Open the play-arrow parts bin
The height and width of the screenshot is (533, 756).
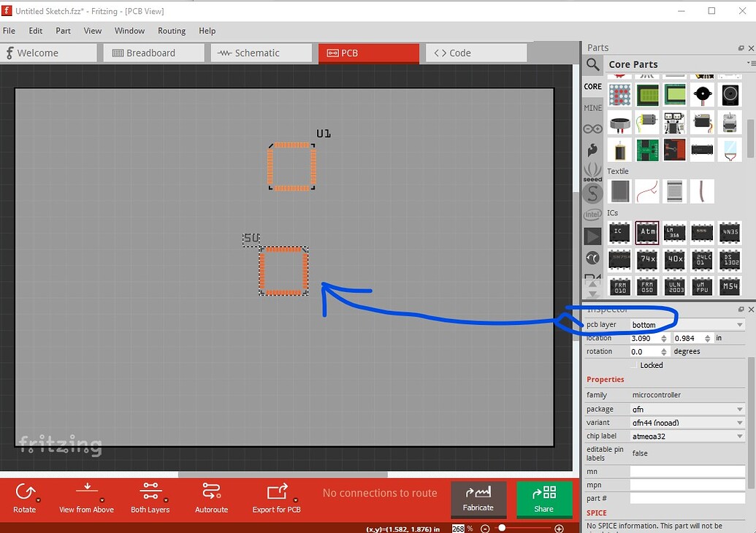(x=592, y=236)
